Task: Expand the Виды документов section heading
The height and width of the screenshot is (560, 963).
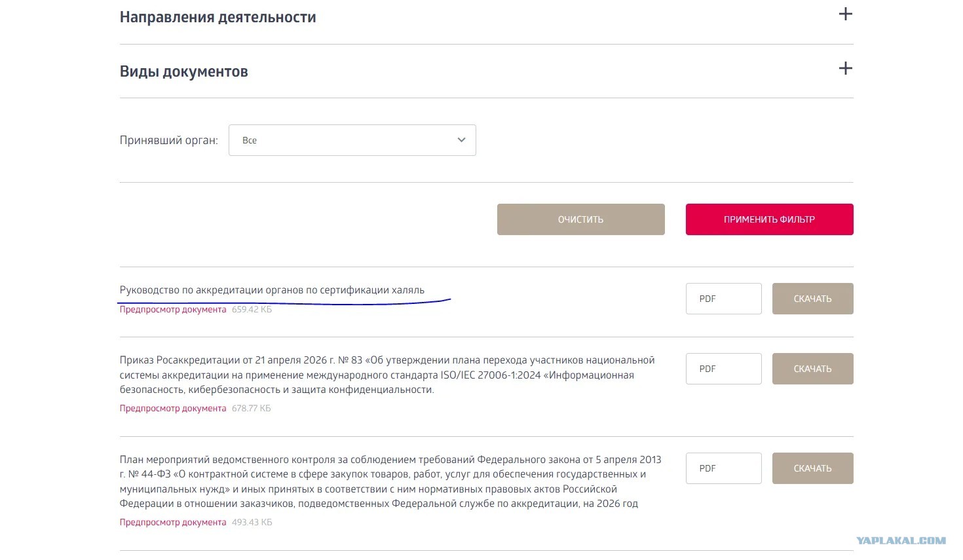Action: (183, 71)
